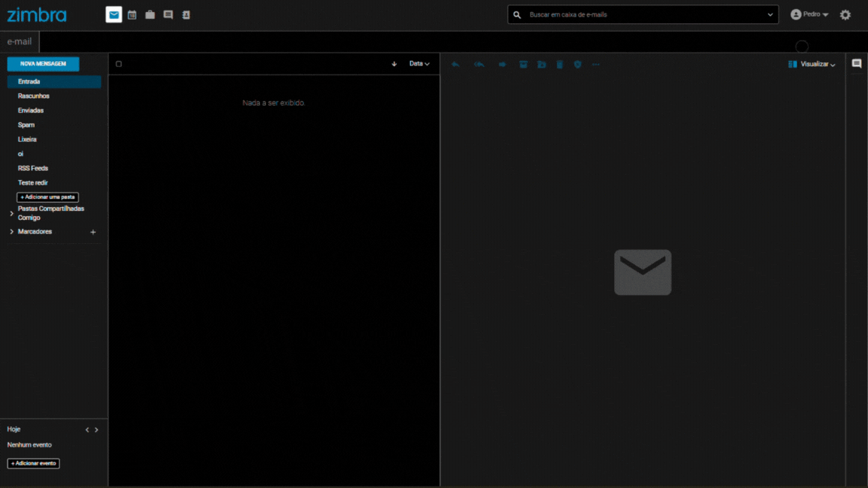Open chat panel icon at right edge
The width and height of the screenshot is (868, 488).
(x=857, y=64)
